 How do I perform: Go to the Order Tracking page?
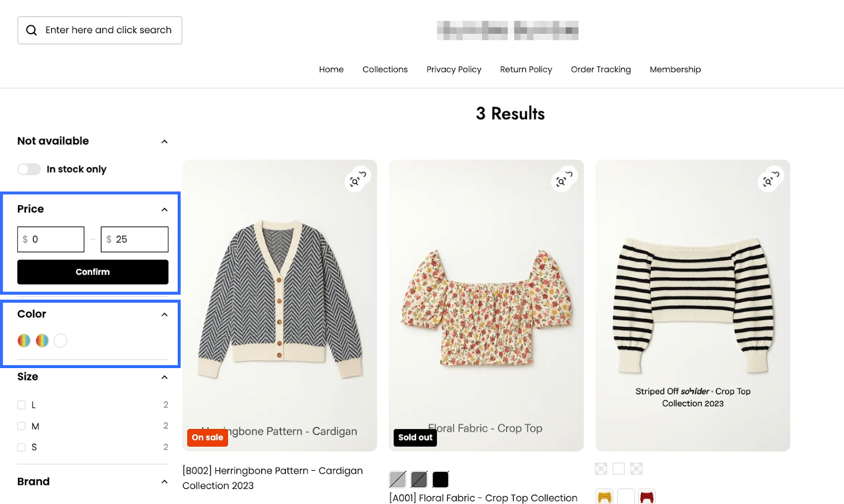(x=600, y=70)
